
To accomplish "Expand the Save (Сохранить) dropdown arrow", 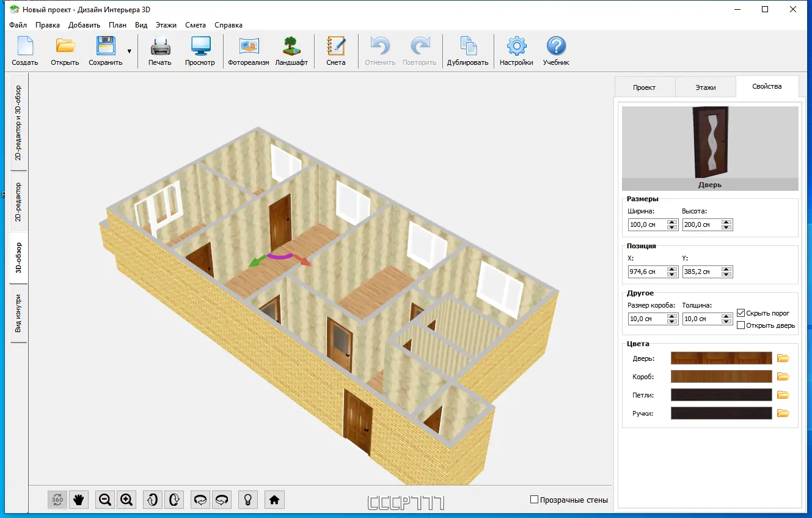I will point(129,51).
